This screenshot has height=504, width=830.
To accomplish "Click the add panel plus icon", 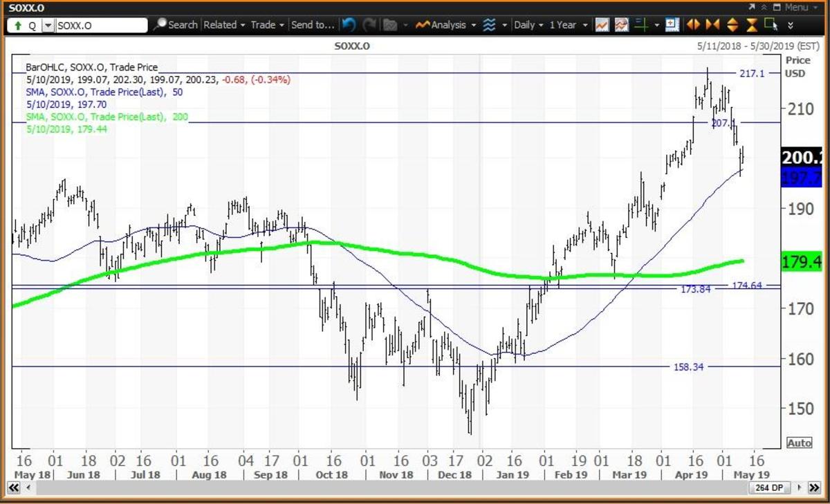I will [x=672, y=25].
